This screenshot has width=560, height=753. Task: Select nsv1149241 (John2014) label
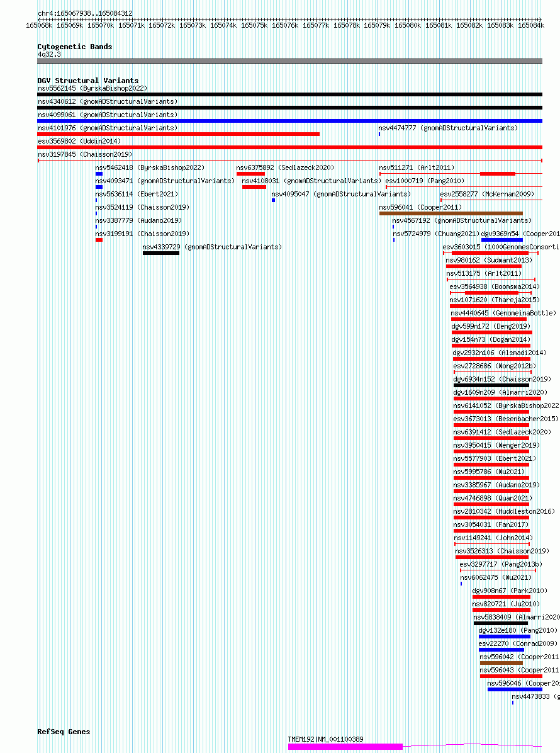(493, 538)
